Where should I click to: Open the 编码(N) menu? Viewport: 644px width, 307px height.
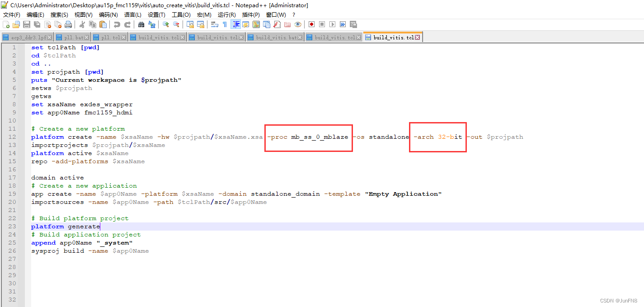(x=108, y=15)
